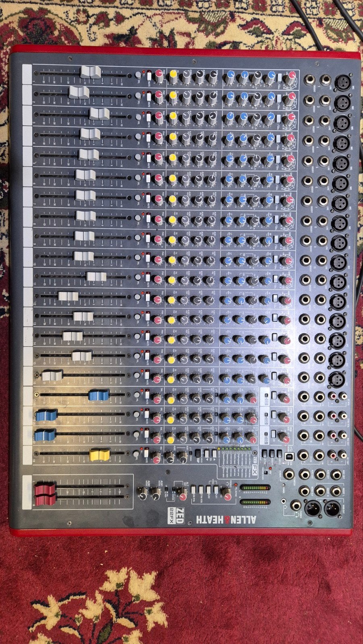Adjust the AUX1 send on channel 4
The image size is (363, 644).
[212, 138]
